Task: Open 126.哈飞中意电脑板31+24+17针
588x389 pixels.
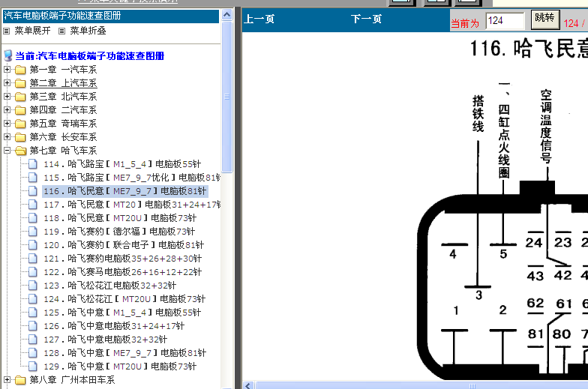Action: coord(114,326)
